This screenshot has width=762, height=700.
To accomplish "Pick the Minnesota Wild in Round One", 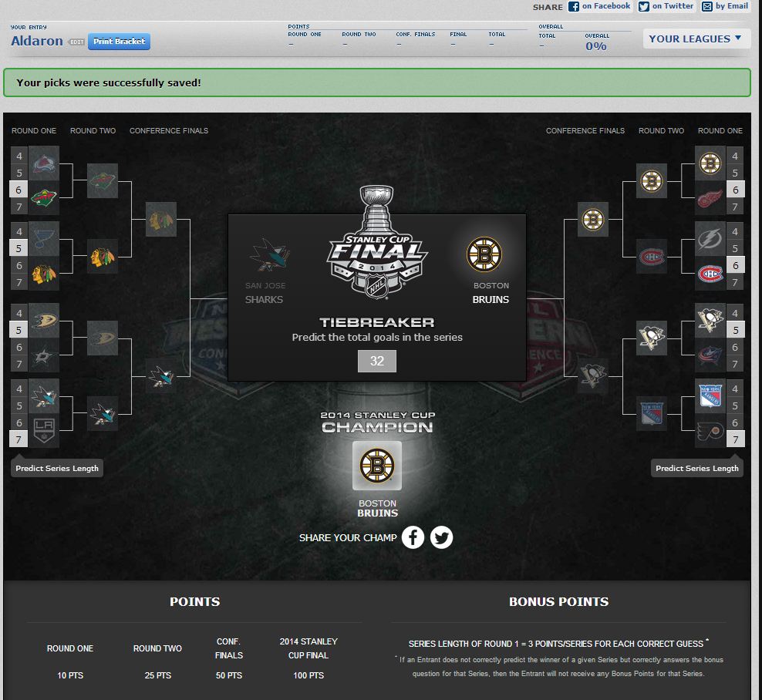I will click(x=44, y=197).
